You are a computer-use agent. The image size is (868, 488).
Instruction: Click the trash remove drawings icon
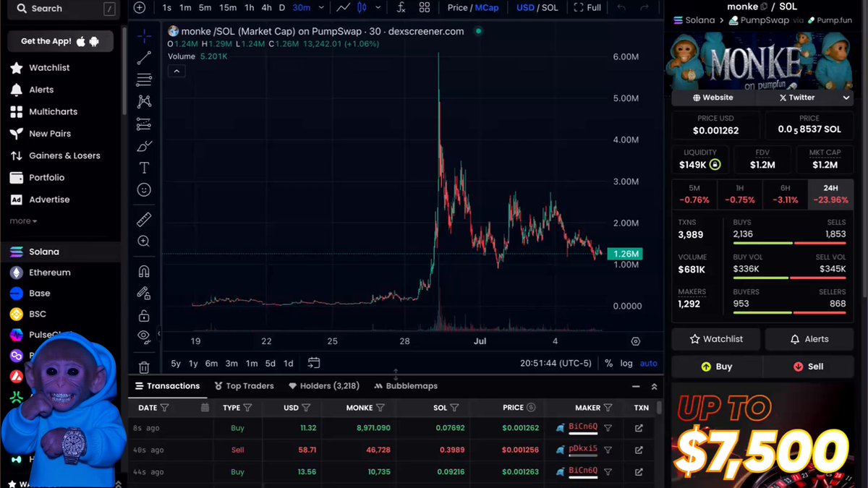(144, 367)
